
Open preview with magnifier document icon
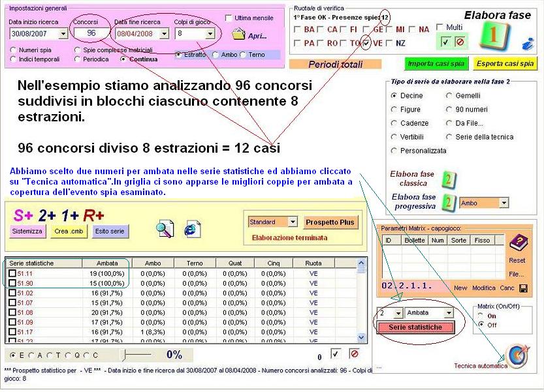tap(165, 229)
